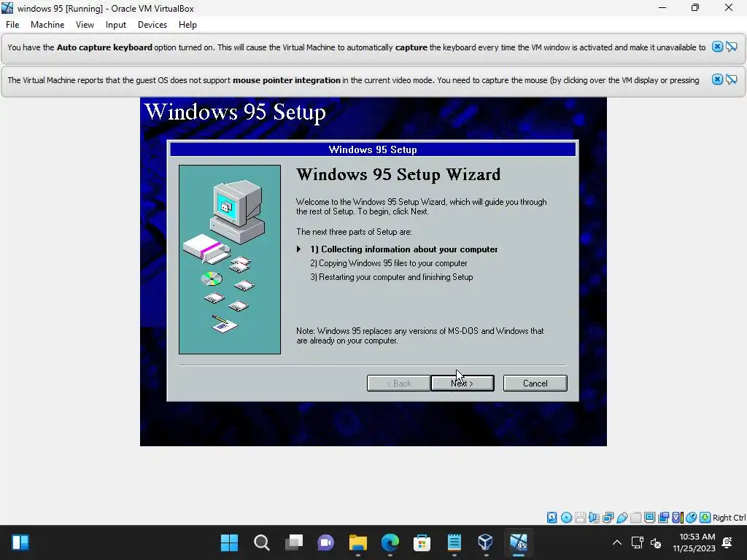Click step 2 Copying Windows 95 files

coord(388,262)
